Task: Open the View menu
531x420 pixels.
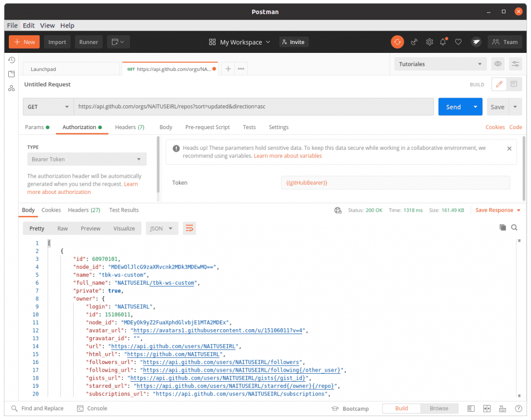Action: (x=47, y=25)
